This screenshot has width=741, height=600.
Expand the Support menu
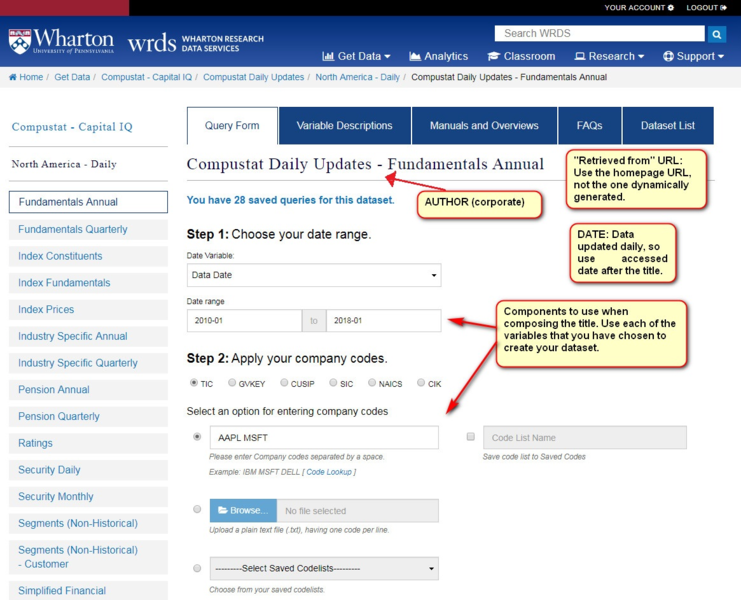pyautogui.click(x=694, y=56)
